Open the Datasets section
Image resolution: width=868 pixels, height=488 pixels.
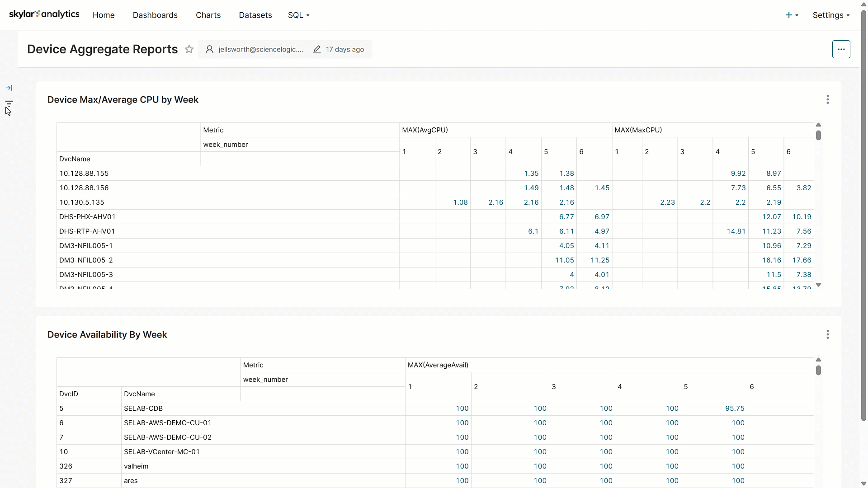[255, 15]
